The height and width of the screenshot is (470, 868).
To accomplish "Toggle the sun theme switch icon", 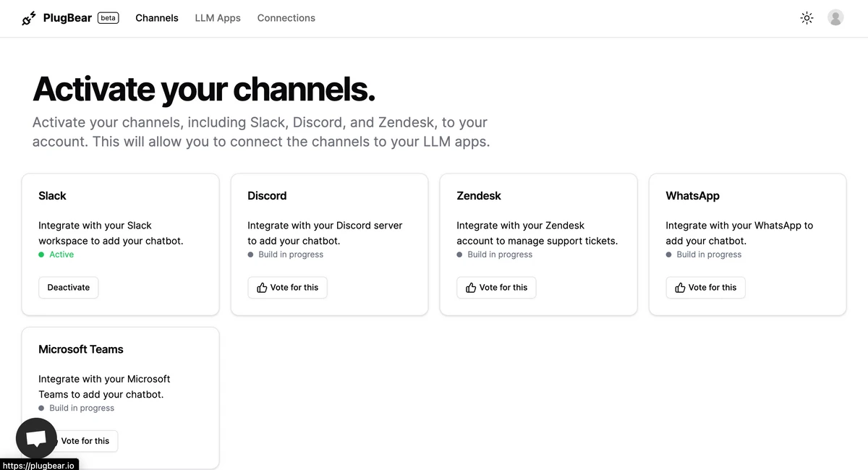I will 807,18.
